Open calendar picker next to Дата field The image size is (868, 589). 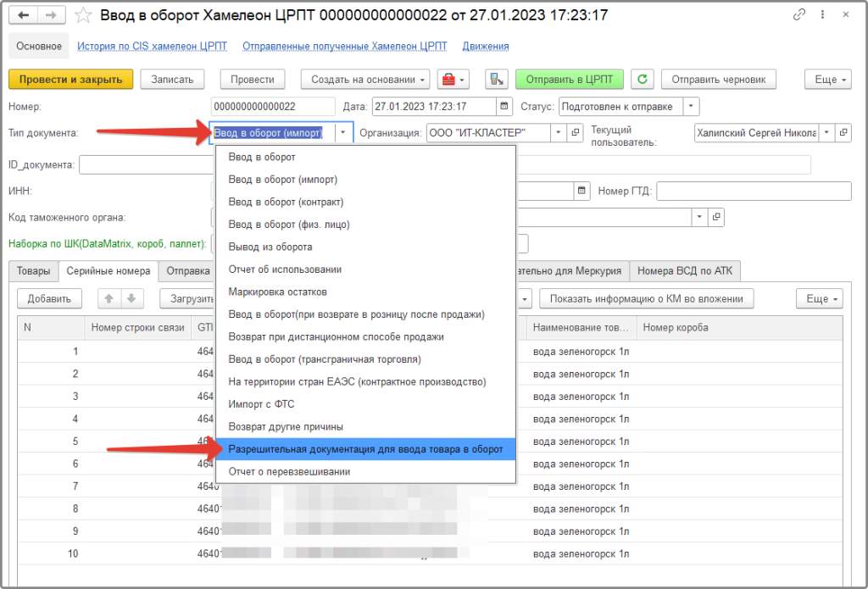(504, 106)
